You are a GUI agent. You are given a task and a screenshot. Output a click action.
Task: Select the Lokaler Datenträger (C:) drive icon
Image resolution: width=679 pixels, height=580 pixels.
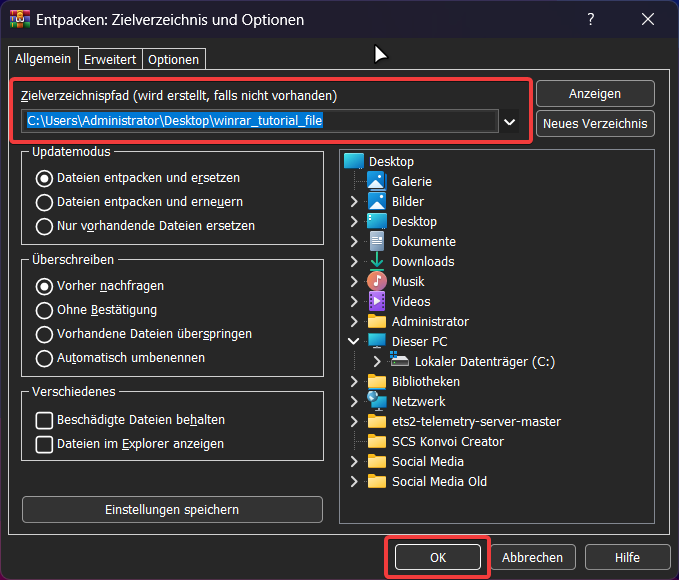tap(399, 361)
